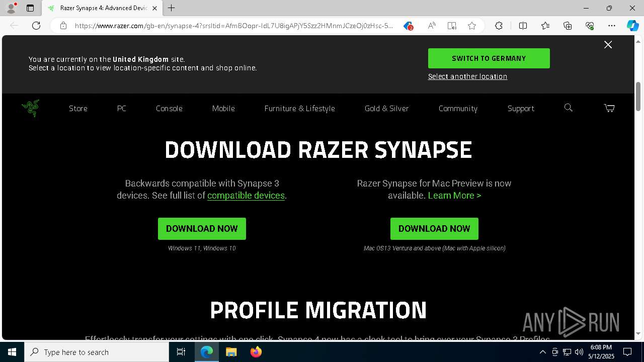Open the PC menu
The height and width of the screenshot is (362, 644).
(x=122, y=108)
